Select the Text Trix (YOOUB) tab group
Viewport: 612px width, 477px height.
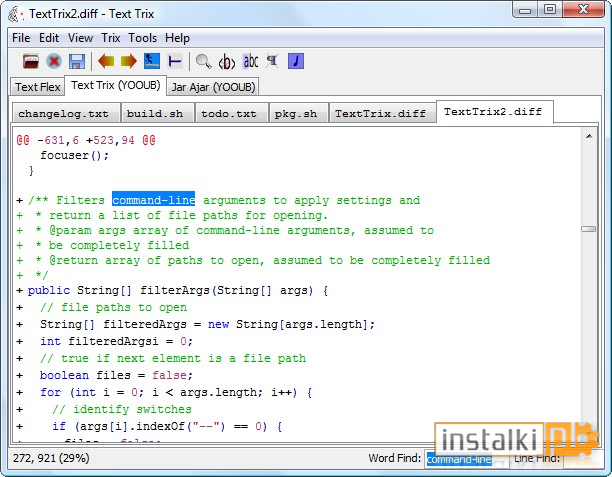pos(116,85)
